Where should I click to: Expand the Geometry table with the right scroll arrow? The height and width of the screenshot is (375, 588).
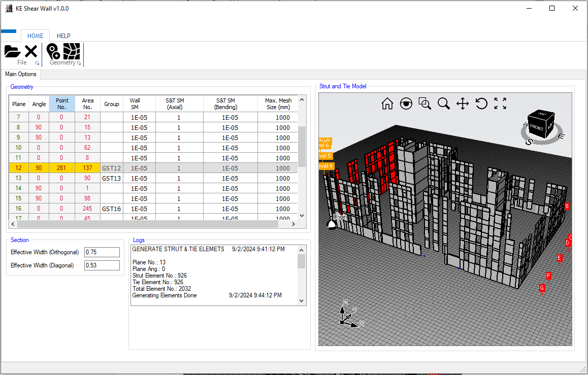point(293,224)
